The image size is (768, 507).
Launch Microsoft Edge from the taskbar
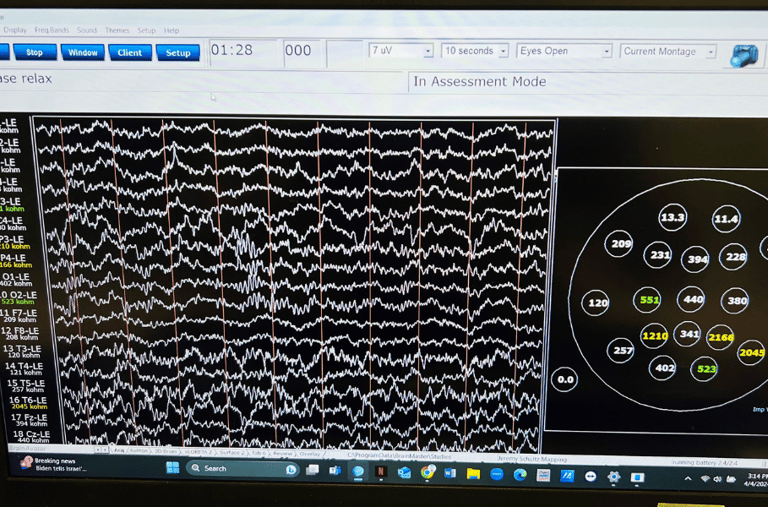point(520,474)
